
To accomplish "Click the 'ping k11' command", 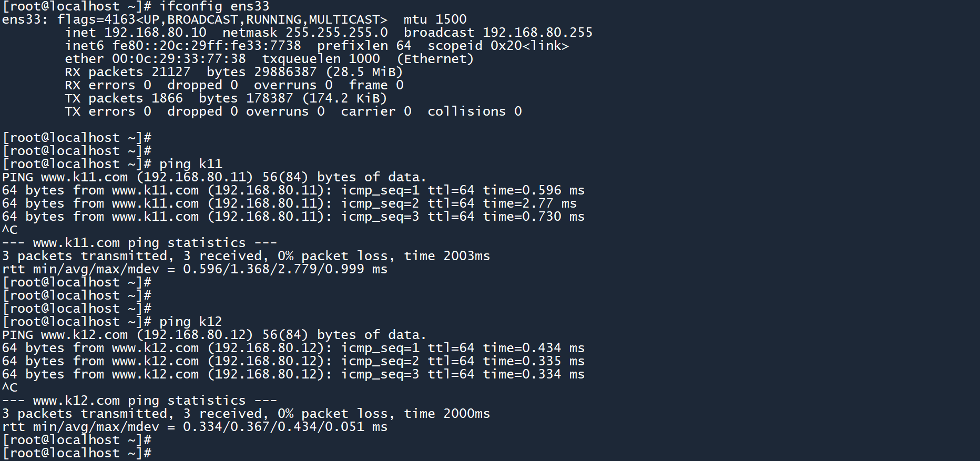I will click(x=190, y=164).
